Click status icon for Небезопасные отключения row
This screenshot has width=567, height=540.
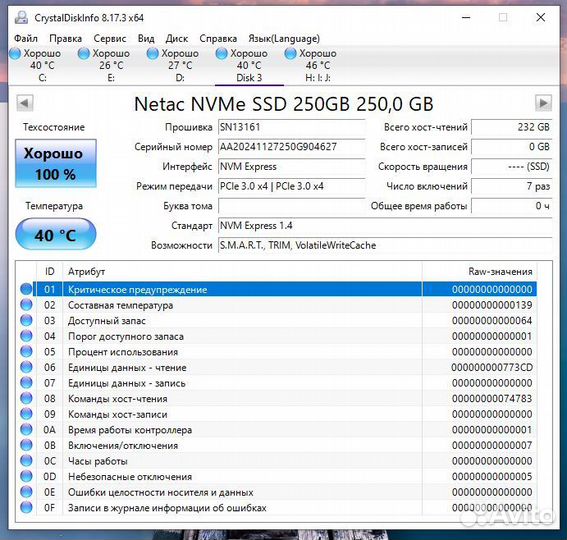(26, 476)
